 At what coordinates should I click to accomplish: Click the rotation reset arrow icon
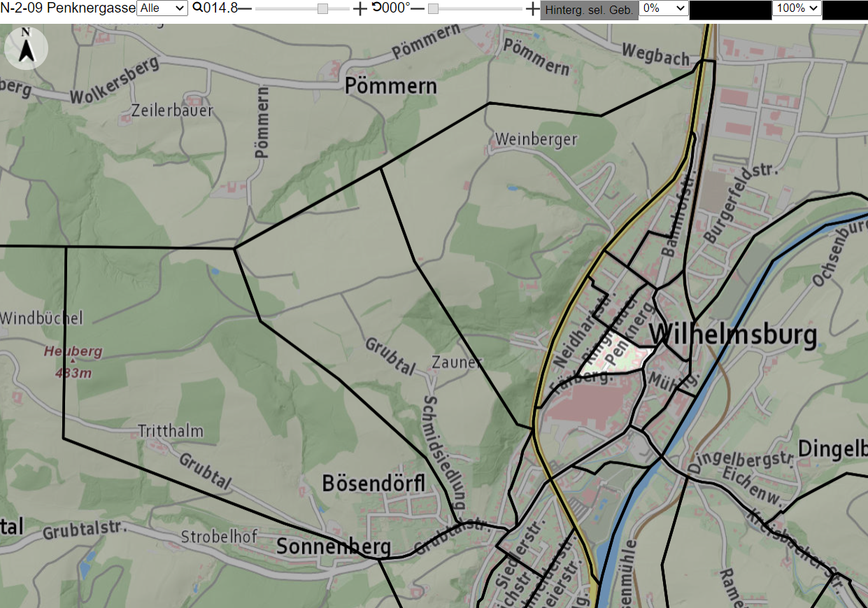point(376,8)
